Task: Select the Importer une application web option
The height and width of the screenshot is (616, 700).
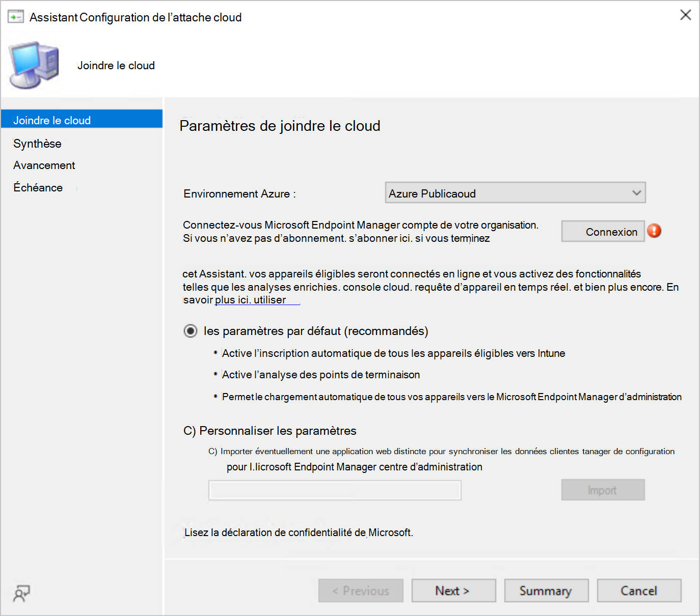Action: (212, 451)
